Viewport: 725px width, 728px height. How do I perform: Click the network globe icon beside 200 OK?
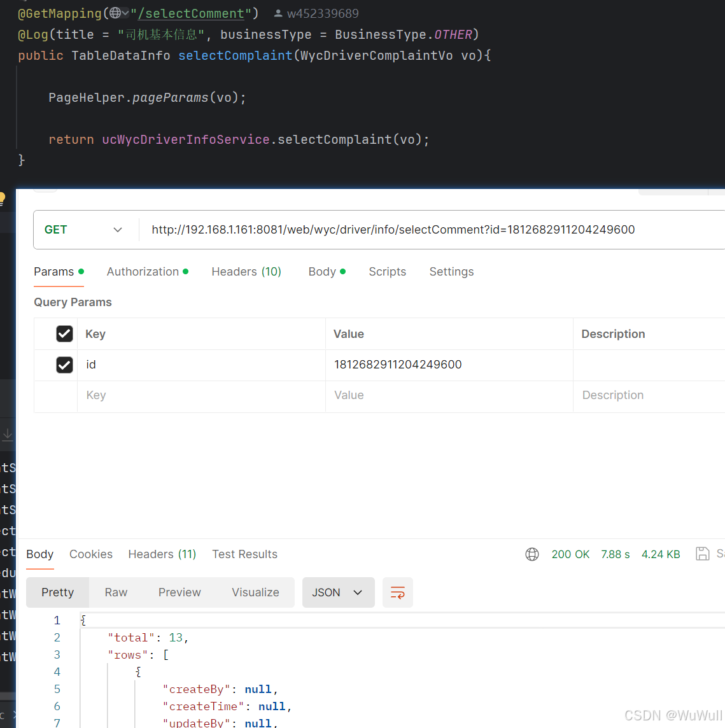point(531,554)
